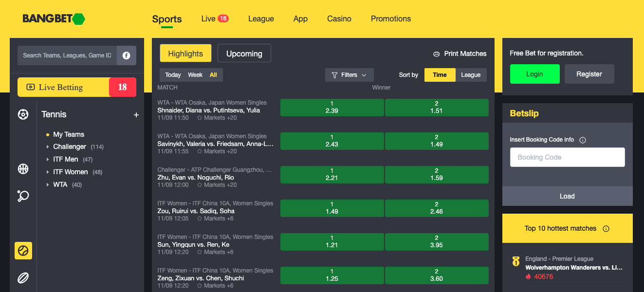Click the star icon for Zhu vs. Noguchi
This screenshot has height=292, width=644.
(199, 185)
